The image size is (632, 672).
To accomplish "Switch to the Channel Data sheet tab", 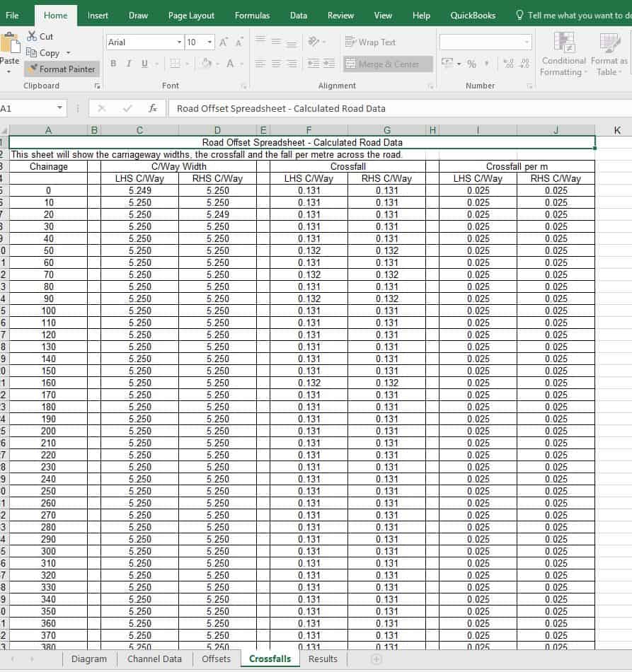I will click(154, 659).
